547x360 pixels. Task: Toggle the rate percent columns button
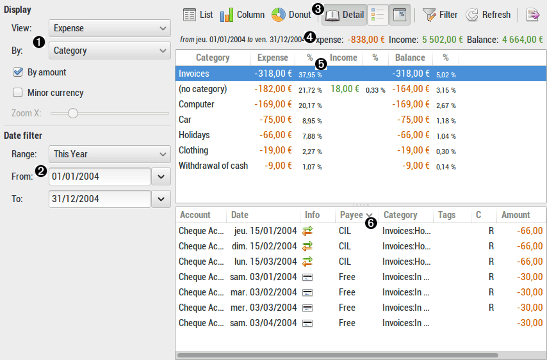399,15
